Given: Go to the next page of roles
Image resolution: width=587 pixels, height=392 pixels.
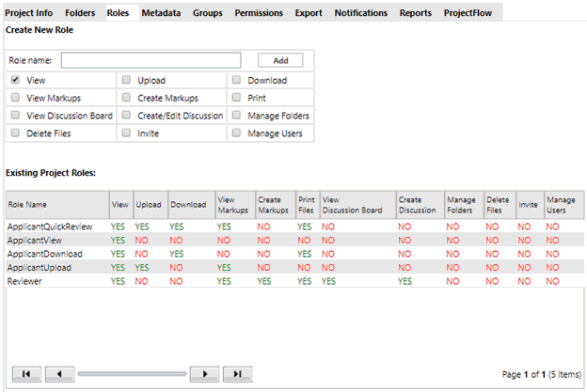Looking at the screenshot, I should (204, 374).
